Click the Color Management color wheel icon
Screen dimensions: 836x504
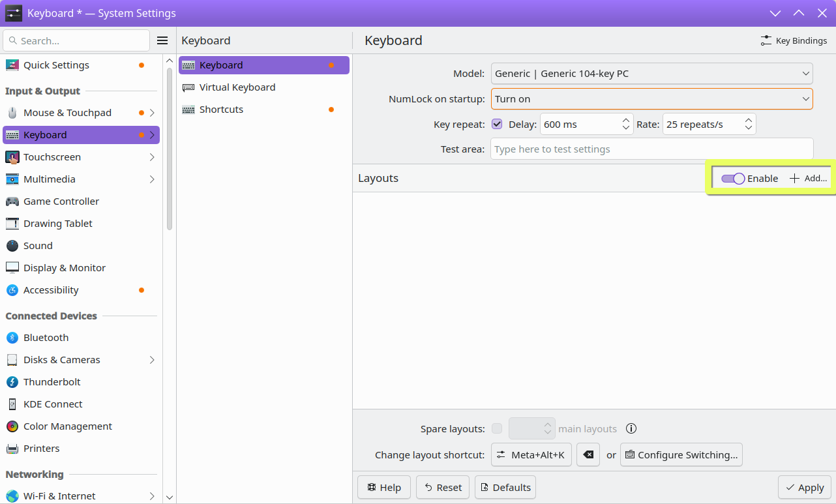12,426
